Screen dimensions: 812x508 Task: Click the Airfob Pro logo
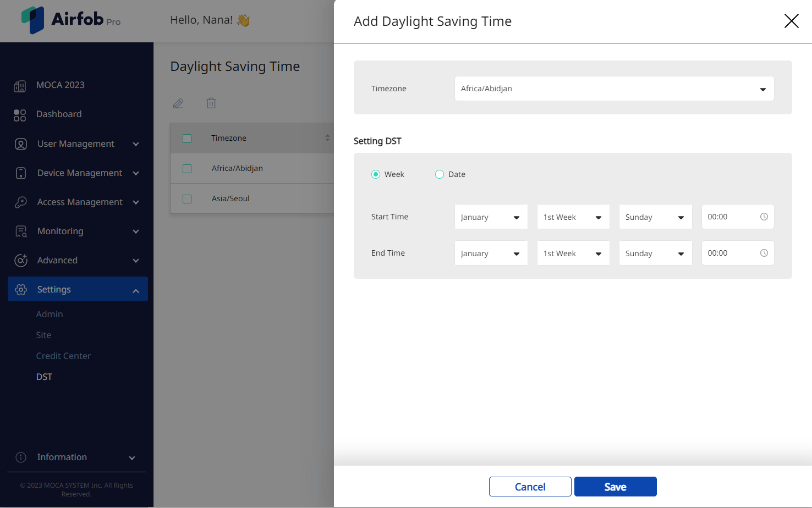pyautogui.click(x=71, y=20)
